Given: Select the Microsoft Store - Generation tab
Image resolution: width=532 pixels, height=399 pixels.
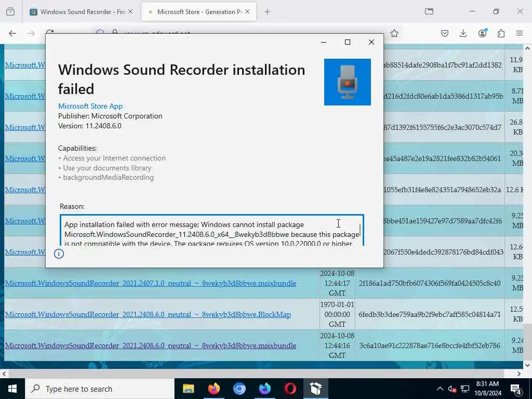Looking at the screenshot, I should 198,12.
